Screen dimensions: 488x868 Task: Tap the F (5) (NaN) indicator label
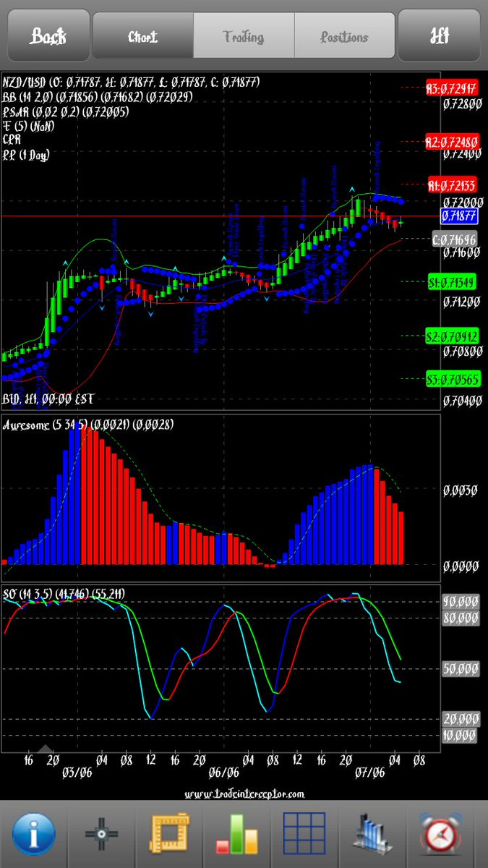coord(28,125)
